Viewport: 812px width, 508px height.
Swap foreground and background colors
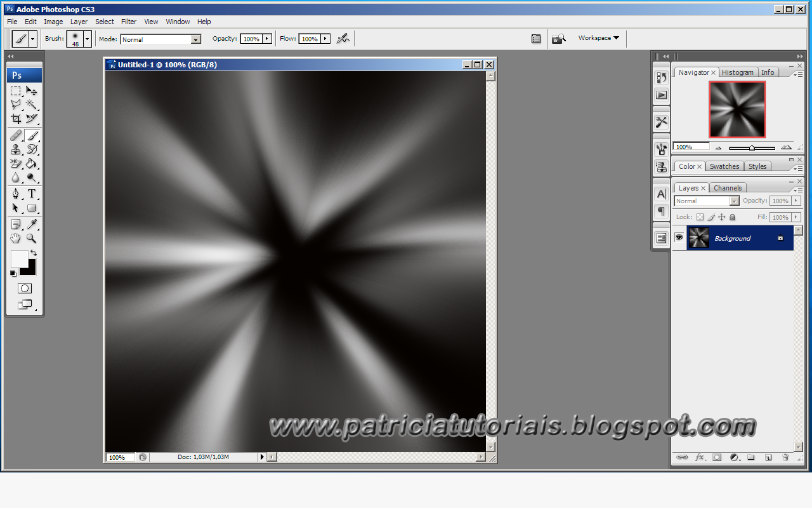point(34,253)
